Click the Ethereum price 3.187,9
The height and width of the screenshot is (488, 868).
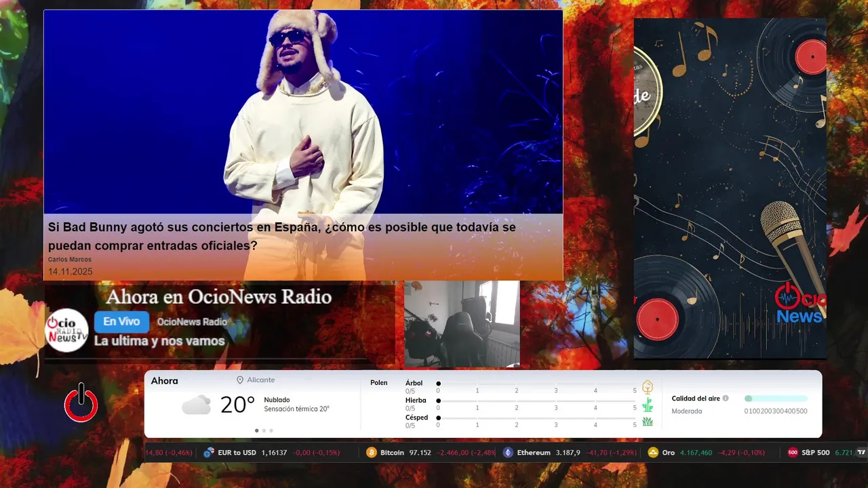[x=568, y=453]
